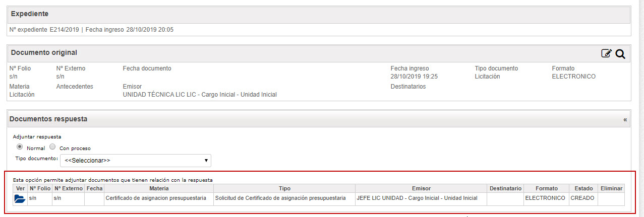The height and width of the screenshot is (217, 644).
Task: Click the CREADO status cell
Action: [x=583, y=199]
